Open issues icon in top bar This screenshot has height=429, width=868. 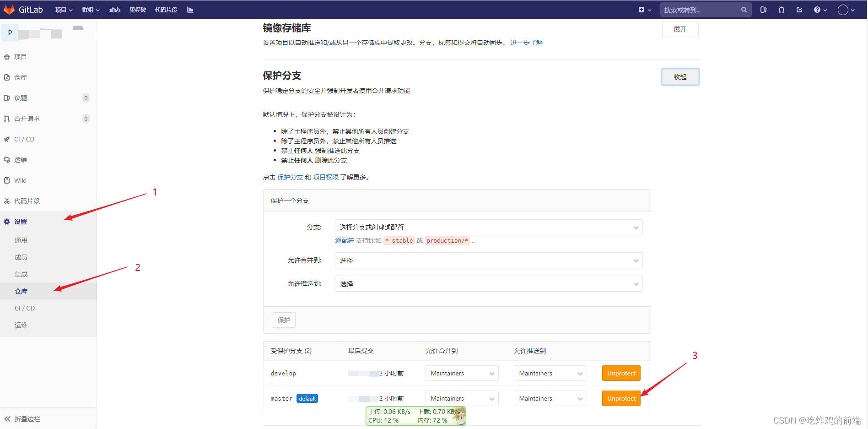(763, 10)
